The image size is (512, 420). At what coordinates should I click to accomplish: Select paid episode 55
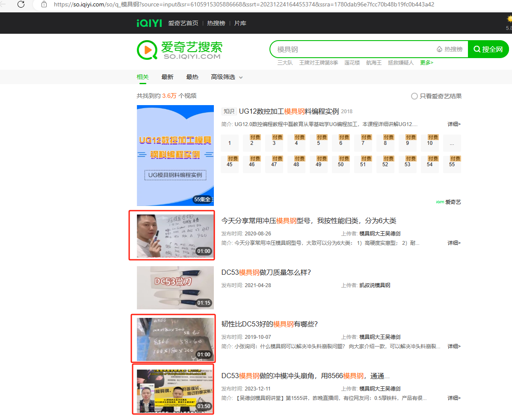point(452,164)
